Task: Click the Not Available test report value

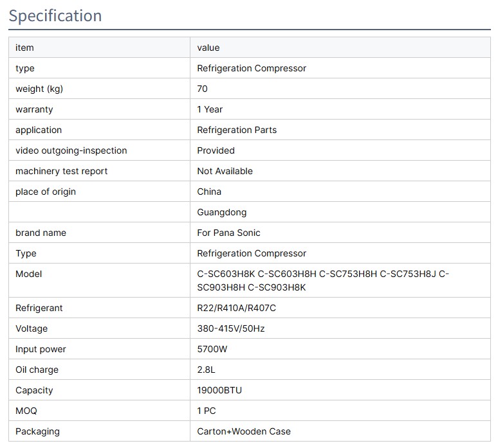Action: pyautogui.click(x=225, y=171)
